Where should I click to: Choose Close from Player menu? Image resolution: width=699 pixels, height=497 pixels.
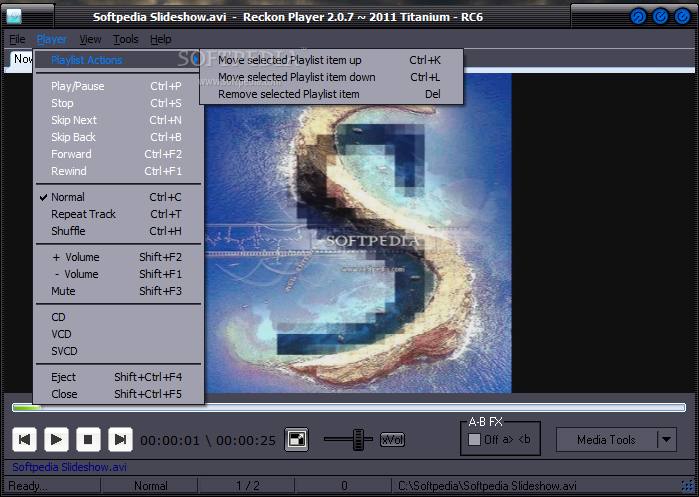click(119, 394)
